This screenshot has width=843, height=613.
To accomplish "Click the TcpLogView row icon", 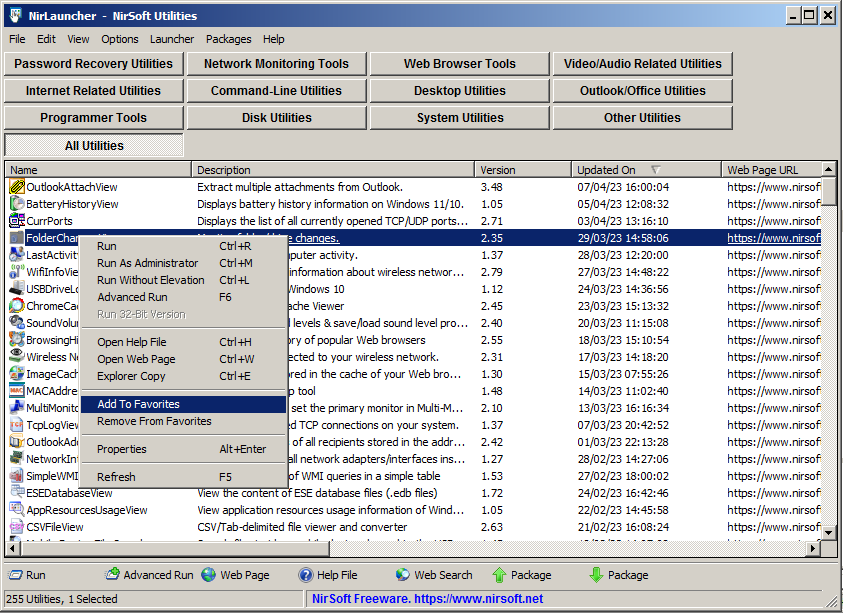I will coord(17,425).
